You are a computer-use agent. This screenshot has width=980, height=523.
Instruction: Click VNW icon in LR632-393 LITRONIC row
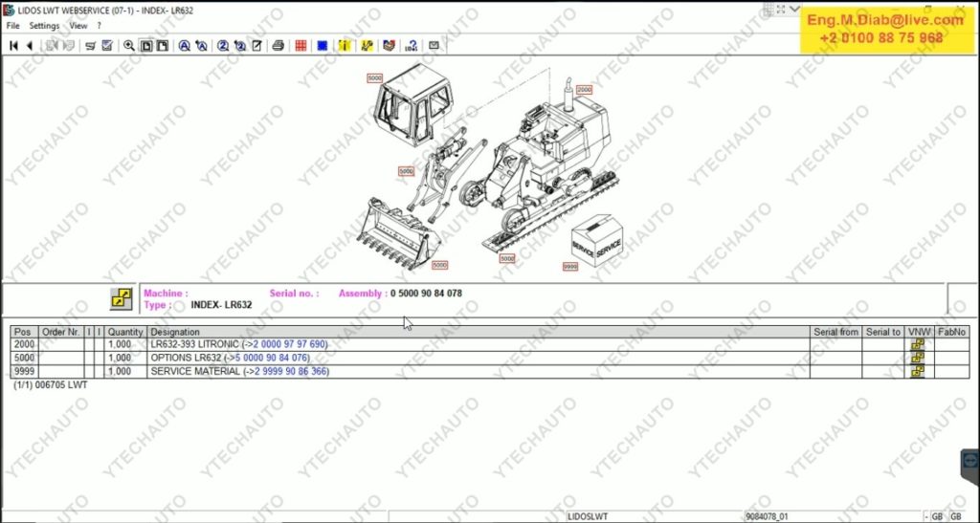(918, 344)
